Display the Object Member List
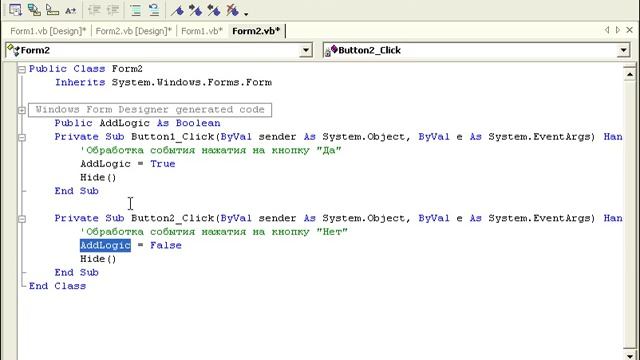Screen dimensions: 640x360 pyautogui.click(x=16, y=10)
